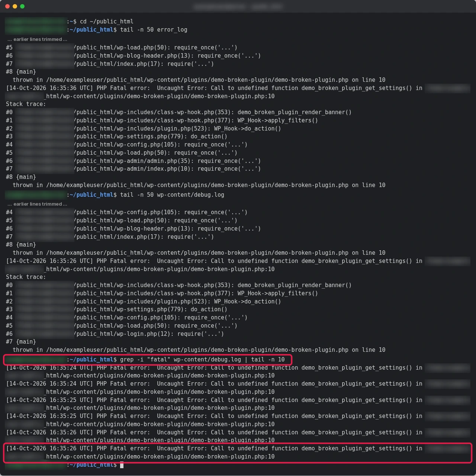
Task: Select the 'tail -n 50 wp-content/debug.log' command
Action: tap(172, 195)
